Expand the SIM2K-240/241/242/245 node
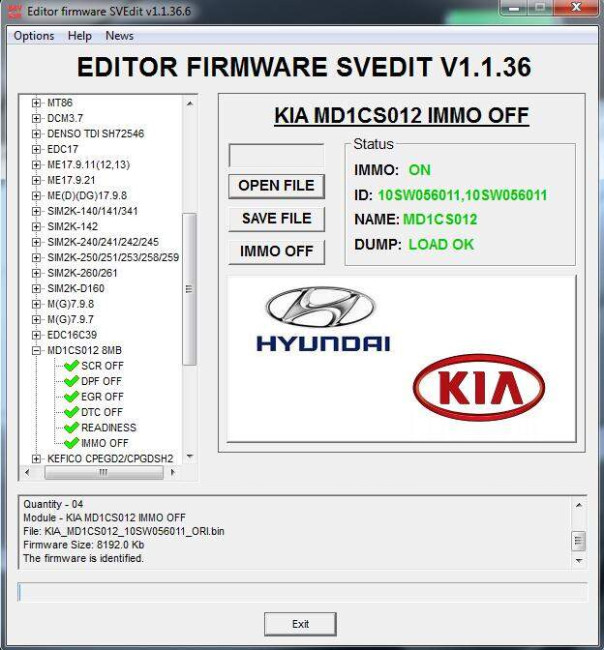 (36, 242)
